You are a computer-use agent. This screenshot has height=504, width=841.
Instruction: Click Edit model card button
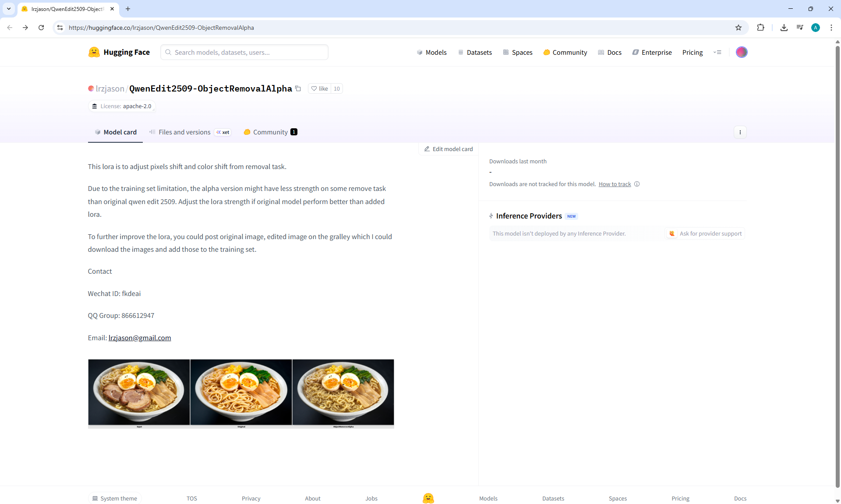[x=449, y=149]
